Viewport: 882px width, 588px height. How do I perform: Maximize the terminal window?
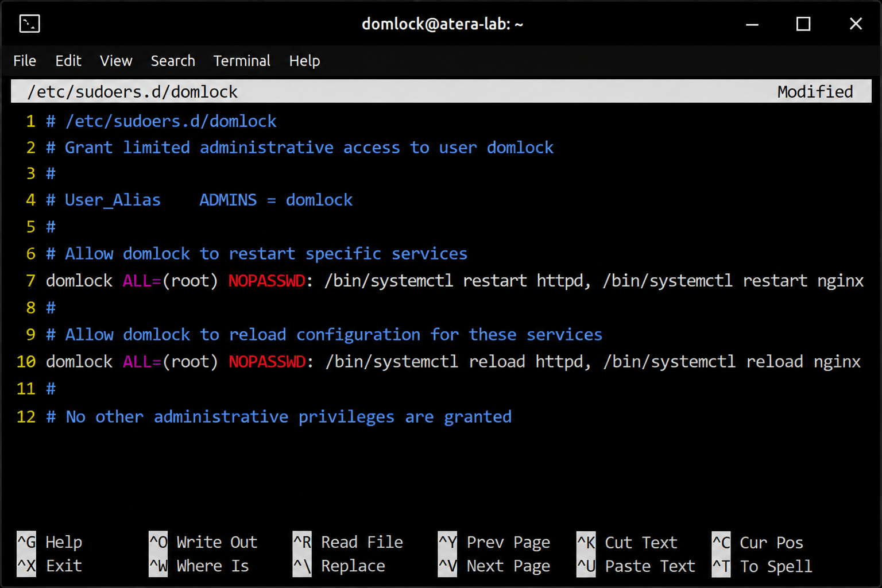tap(803, 24)
